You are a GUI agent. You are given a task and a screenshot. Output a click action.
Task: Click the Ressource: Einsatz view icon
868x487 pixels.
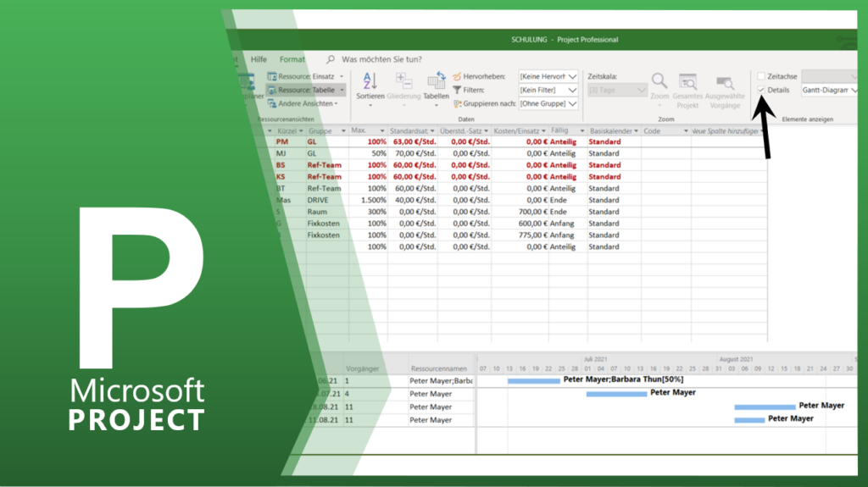[x=272, y=76]
